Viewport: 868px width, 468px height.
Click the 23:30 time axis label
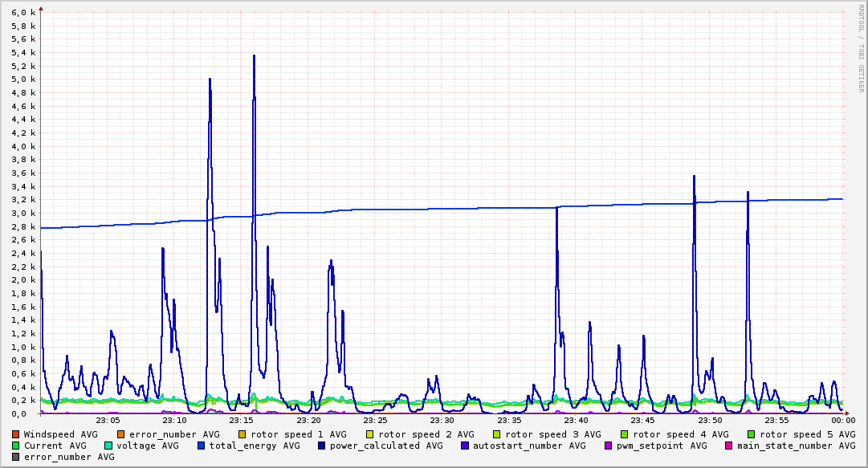coord(442,421)
